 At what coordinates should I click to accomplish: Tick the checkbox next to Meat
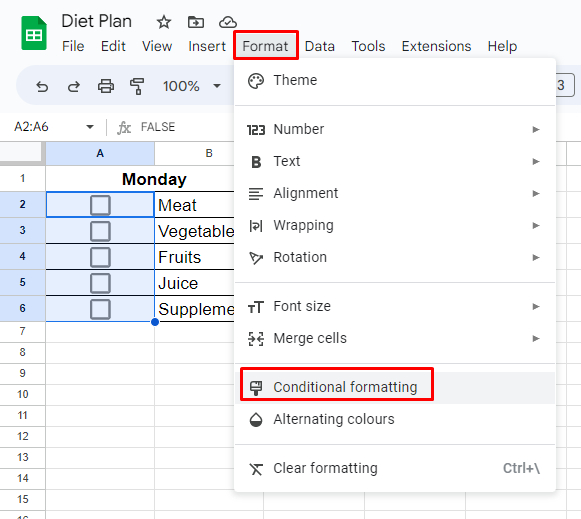(100, 205)
